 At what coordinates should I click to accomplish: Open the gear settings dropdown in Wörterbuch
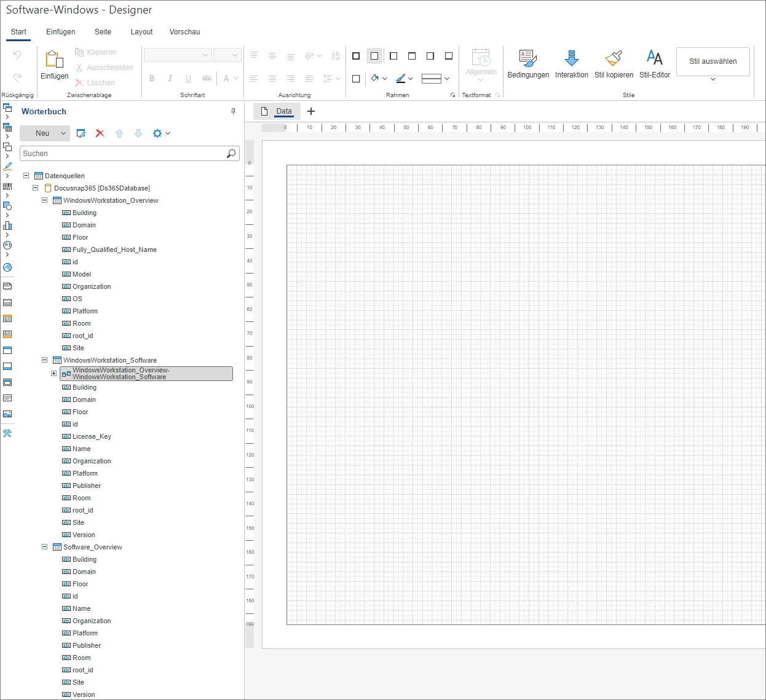161,133
